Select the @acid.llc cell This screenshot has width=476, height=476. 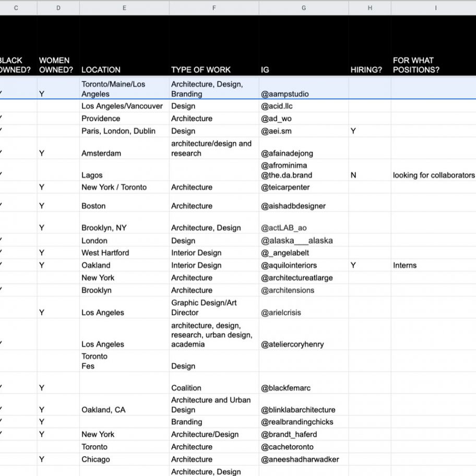coord(304,106)
